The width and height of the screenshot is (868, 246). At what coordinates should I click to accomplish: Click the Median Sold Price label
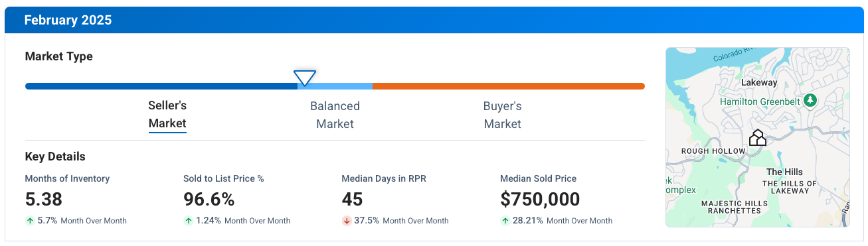point(538,178)
